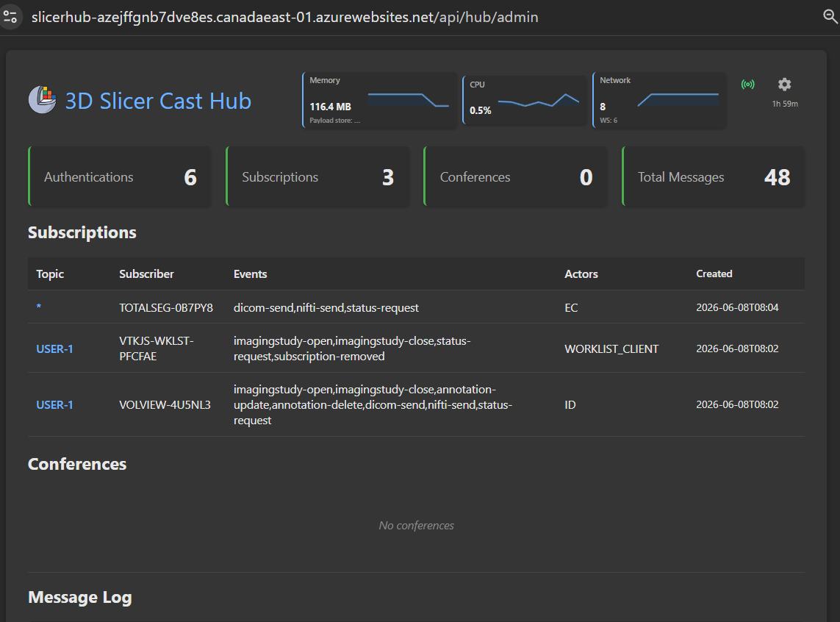The height and width of the screenshot is (622, 840).
Task: Click the Conferences section heading
Action: (77, 464)
